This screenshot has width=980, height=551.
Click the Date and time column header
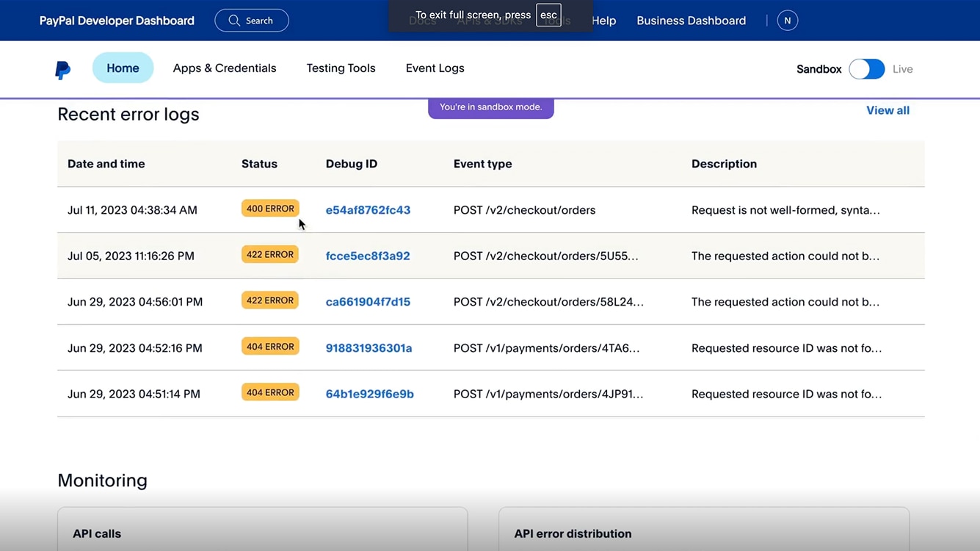point(106,164)
